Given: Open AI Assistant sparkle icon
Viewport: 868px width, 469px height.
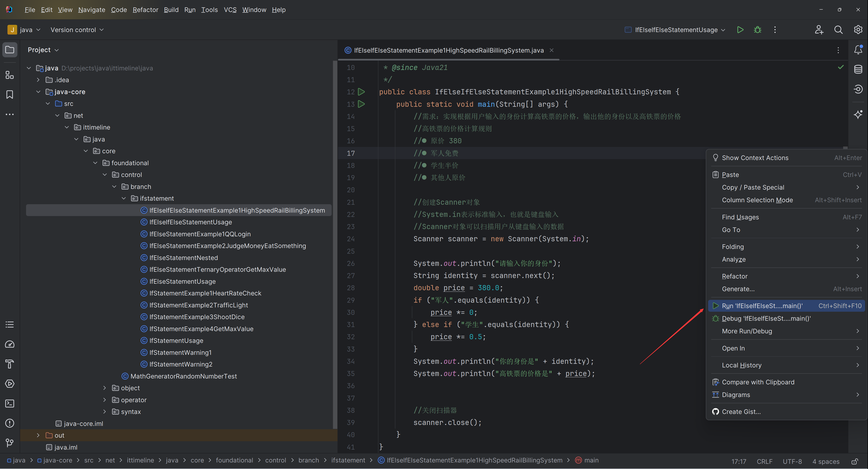Looking at the screenshot, I should click(858, 114).
